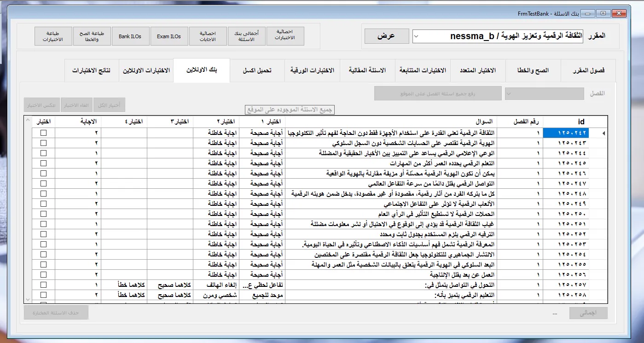The width and height of the screenshot is (644, 343).
Task: Tick the checkbox for 'العمل عن بعد' row
Action: (x=43, y=275)
